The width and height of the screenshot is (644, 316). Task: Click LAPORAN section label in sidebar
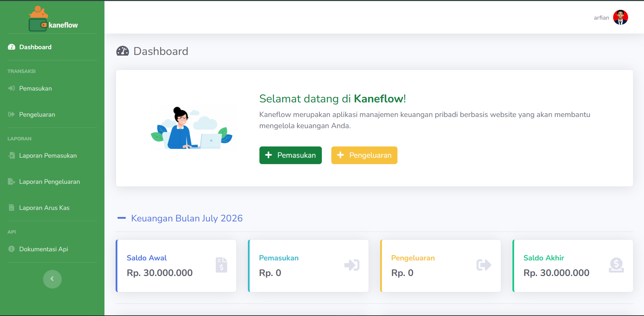point(19,139)
